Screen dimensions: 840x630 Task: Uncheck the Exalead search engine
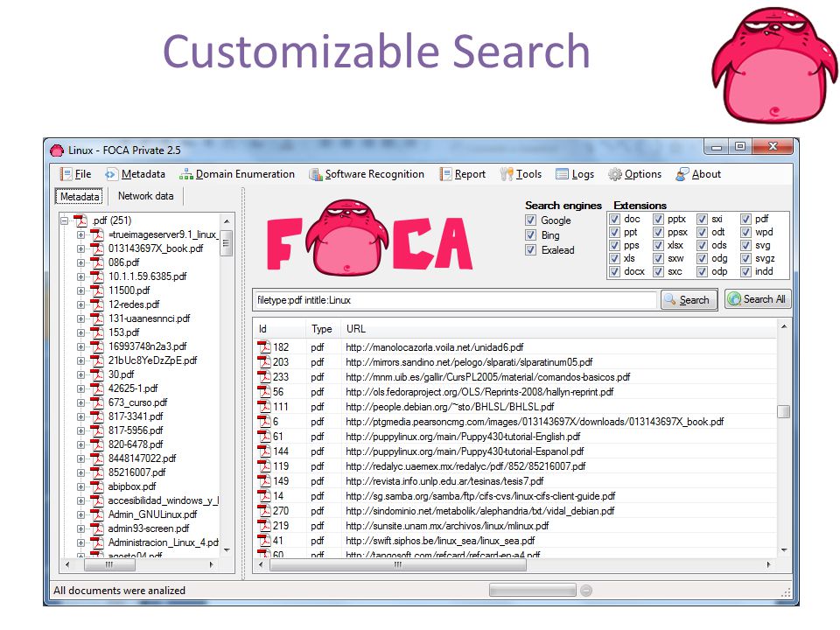pyautogui.click(x=530, y=249)
